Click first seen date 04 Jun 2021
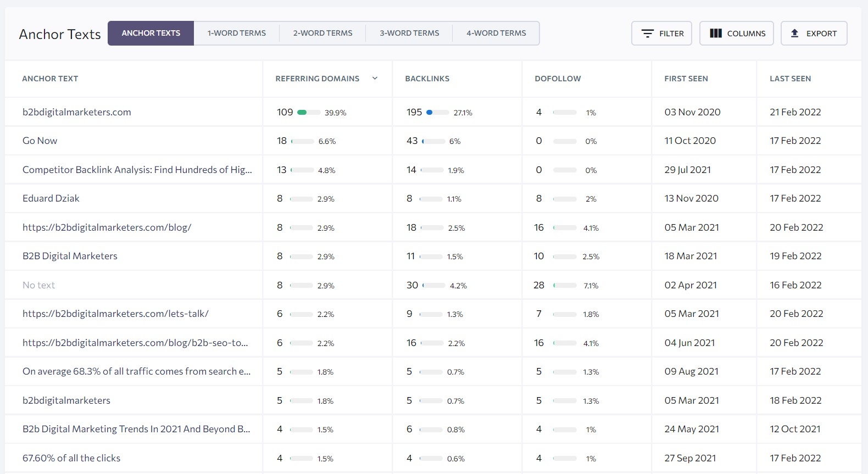The width and height of the screenshot is (868, 474). pos(689,343)
